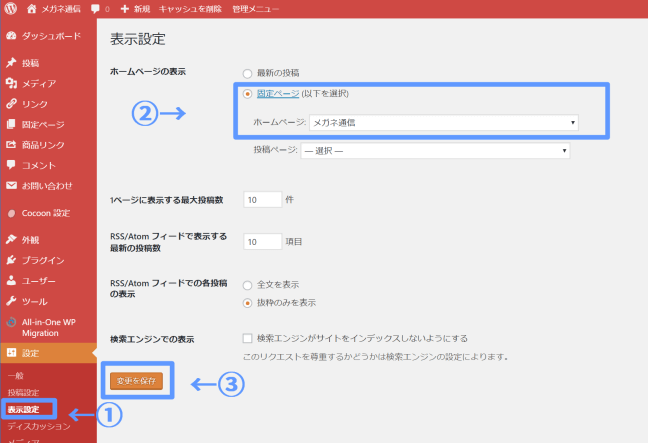Open the ディスカッション submenu item
The width and height of the screenshot is (648, 443).
coord(39,426)
